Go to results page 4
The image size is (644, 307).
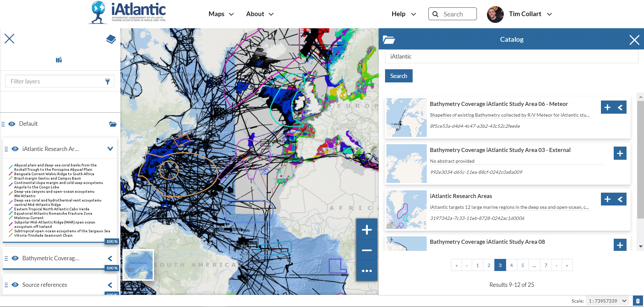tap(512, 265)
